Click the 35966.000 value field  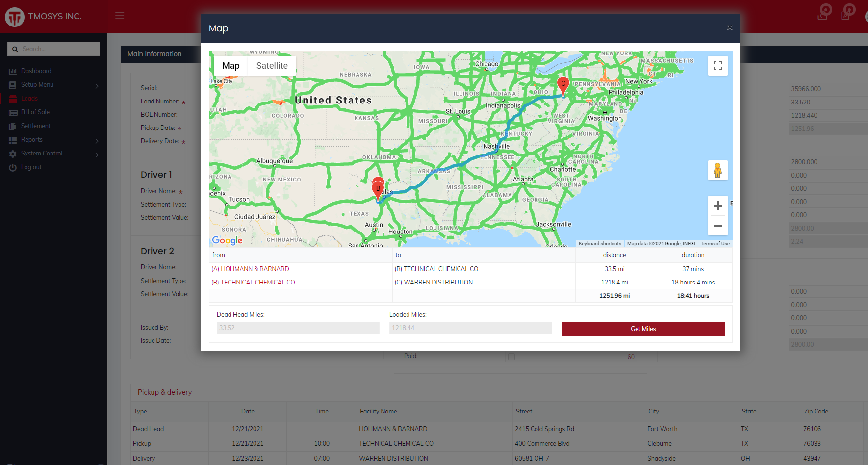829,89
